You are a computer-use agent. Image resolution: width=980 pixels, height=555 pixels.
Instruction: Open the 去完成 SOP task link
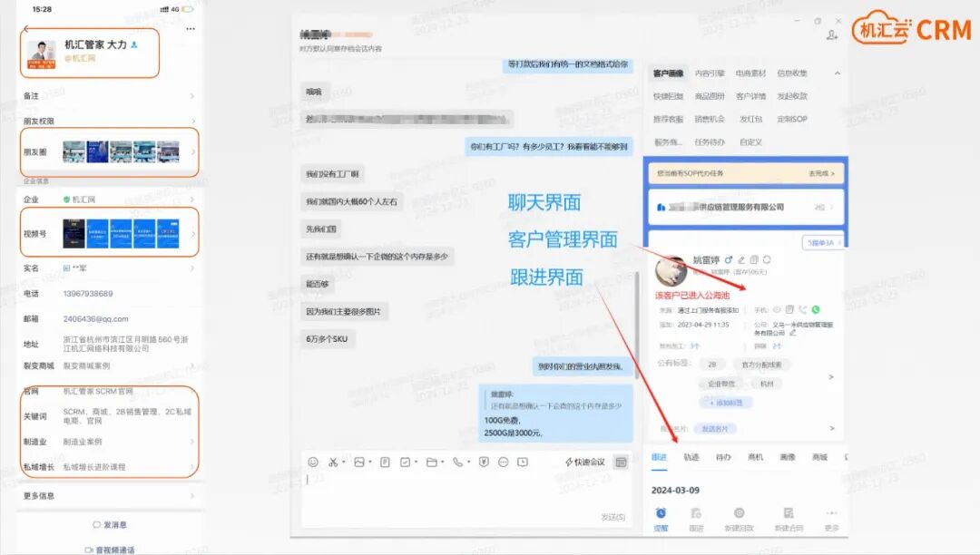[820, 174]
